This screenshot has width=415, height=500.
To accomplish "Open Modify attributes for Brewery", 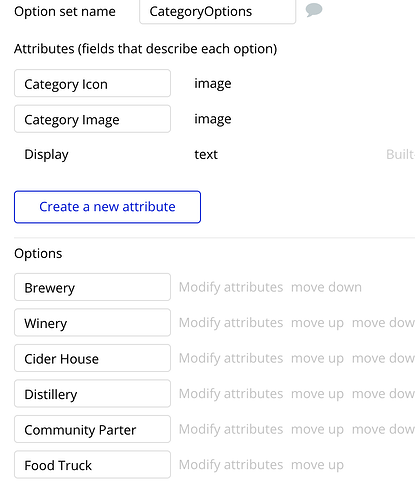I will (231, 287).
